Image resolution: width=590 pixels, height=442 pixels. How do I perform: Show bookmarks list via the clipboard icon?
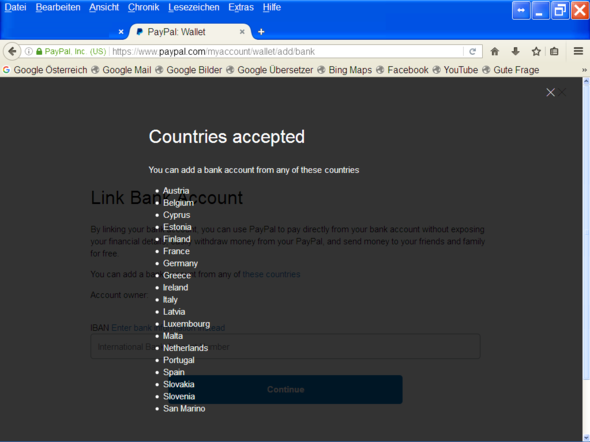tap(554, 52)
